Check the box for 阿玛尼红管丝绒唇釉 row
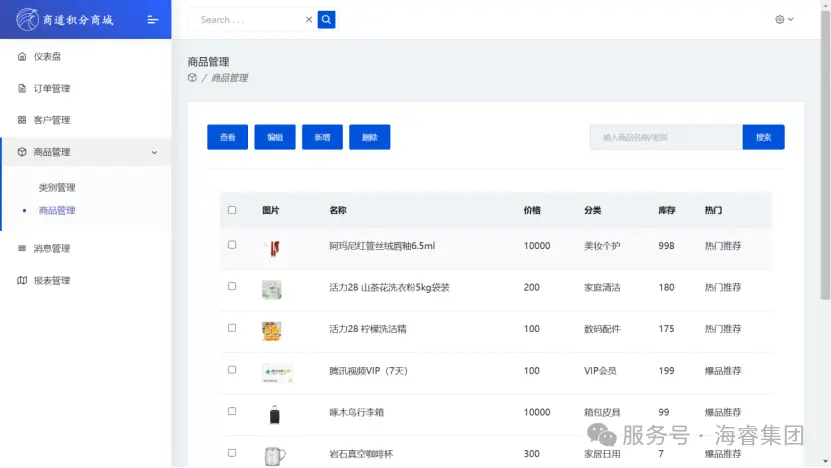Image resolution: width=831 pixels, height=468 pixels. (x=232, y=245)
